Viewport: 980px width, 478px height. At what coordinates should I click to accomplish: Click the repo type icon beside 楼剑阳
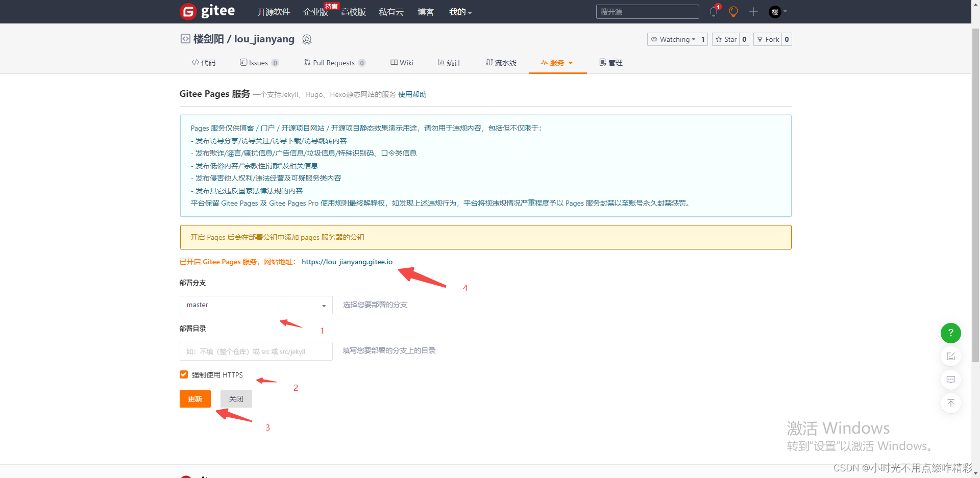(185, 39)
